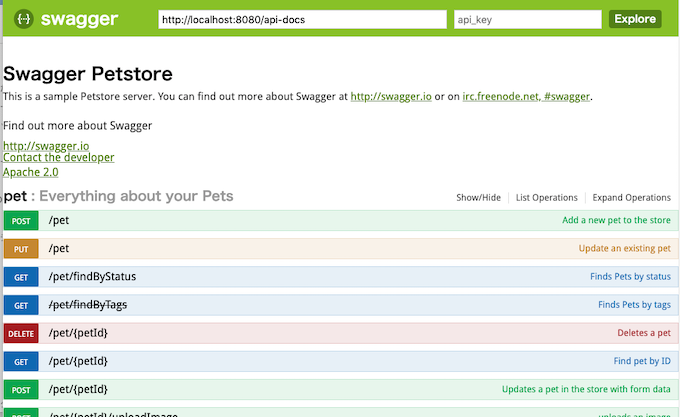Expand the POST /pet/{petId} path
Screen dimensions: 680x417
[78, 389]
